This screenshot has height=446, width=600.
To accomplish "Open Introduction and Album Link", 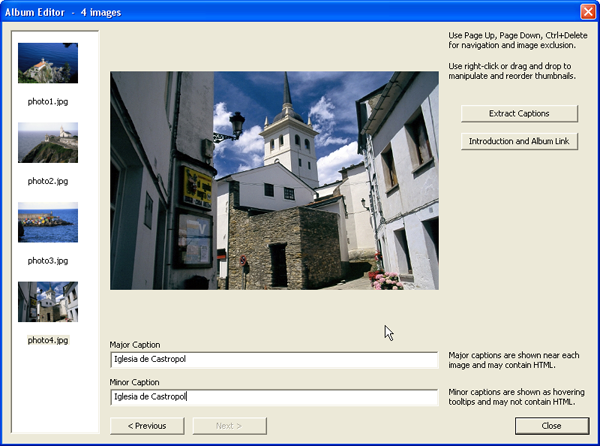I will click(519, 141).
